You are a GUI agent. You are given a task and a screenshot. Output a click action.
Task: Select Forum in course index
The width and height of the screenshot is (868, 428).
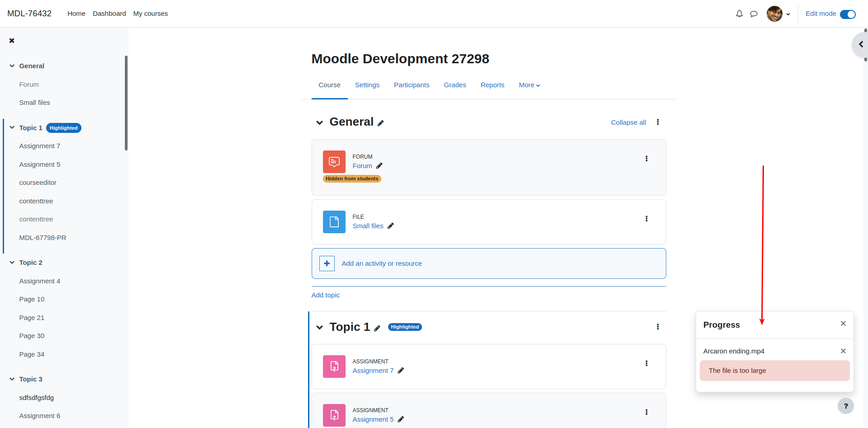click(x=29, y=85)
